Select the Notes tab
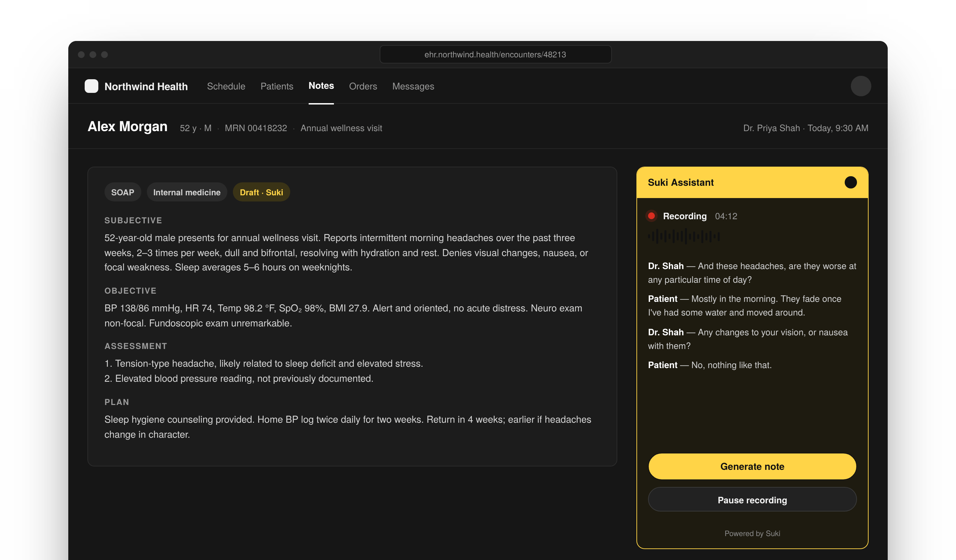Screen dimensions: 956x560 [321, 86]
